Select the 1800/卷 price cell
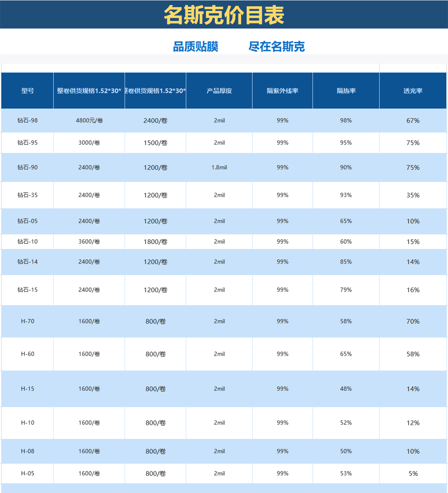 155,242
